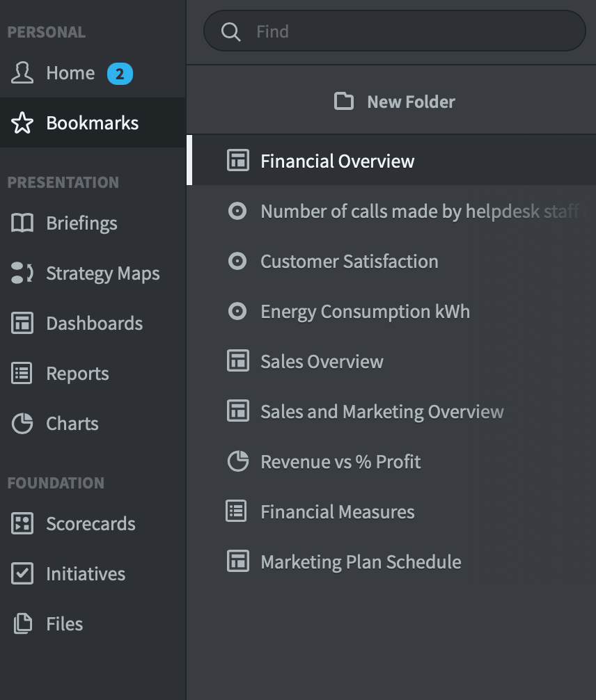
Task: Click the Files documents icon
Action: (x=22, y=623)
